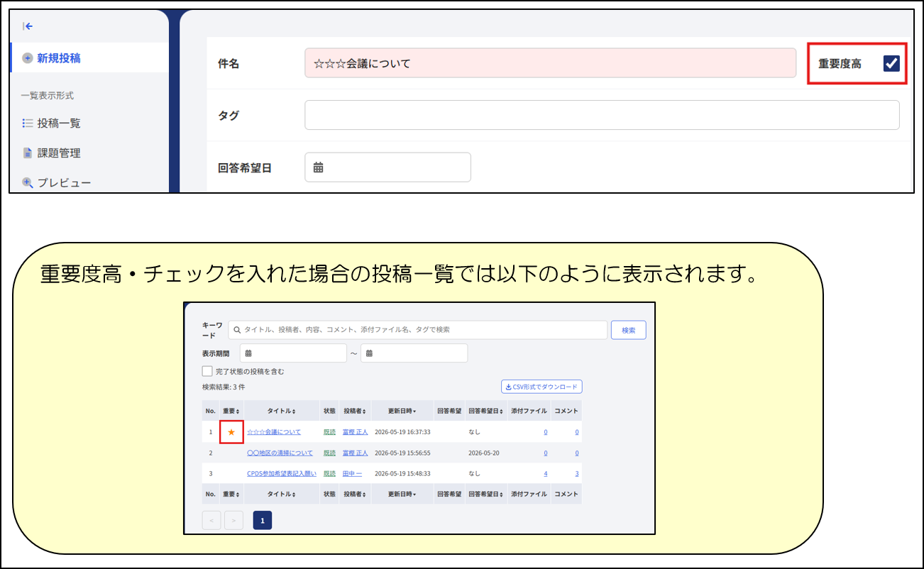
Task: Select page 1 in pagination
Action: pos(263,521)
